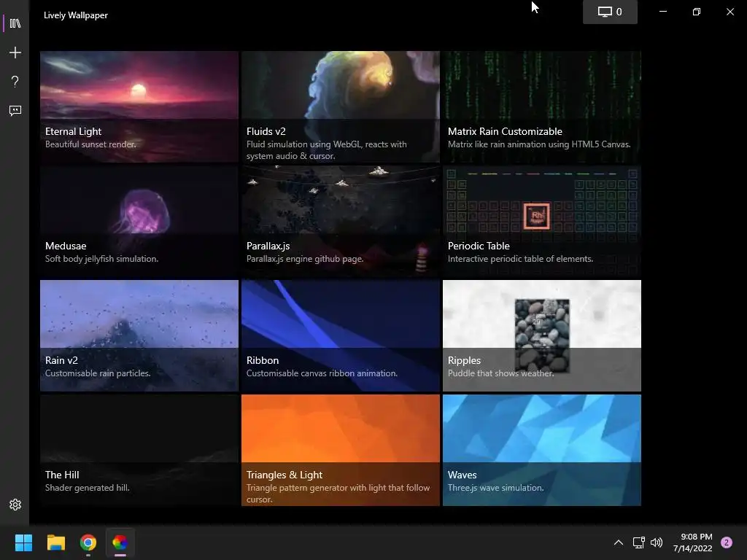Select the Matrix Rain Customizable wallpaper

pyautogui.click(x=542, y=106)
